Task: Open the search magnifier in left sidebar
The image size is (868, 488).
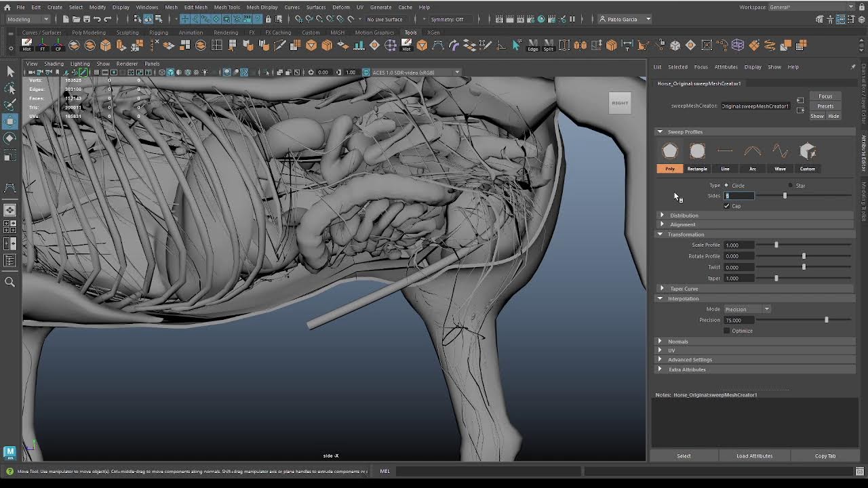Action: pos(10,282)
